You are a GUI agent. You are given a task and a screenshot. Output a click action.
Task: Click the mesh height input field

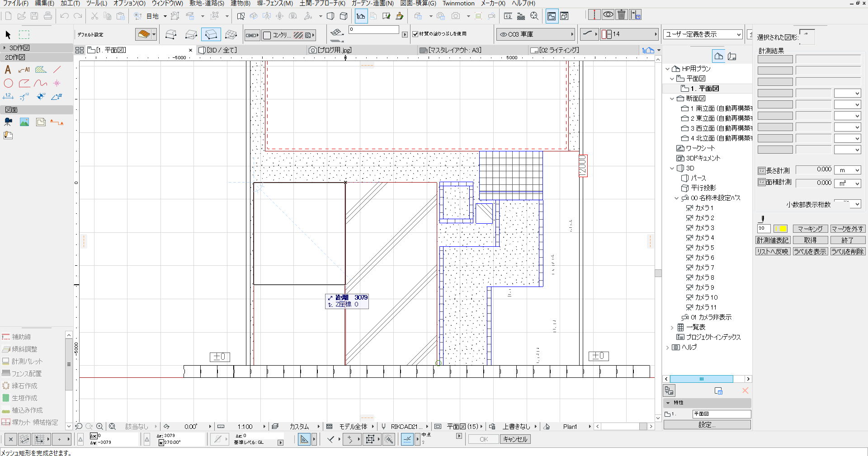coord(373,30)
